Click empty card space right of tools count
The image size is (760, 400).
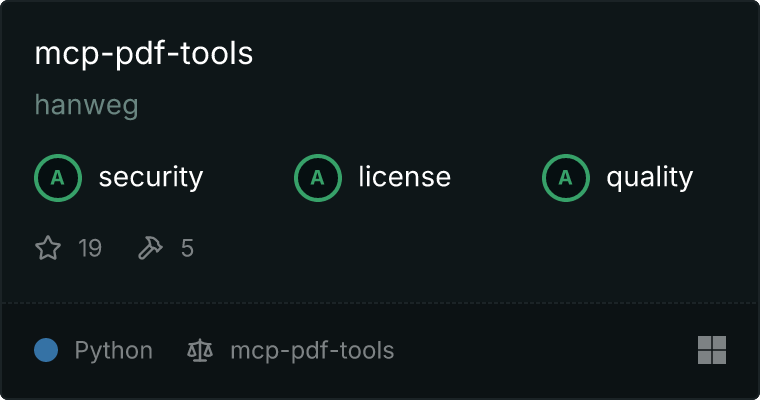(x=450, y=248)
